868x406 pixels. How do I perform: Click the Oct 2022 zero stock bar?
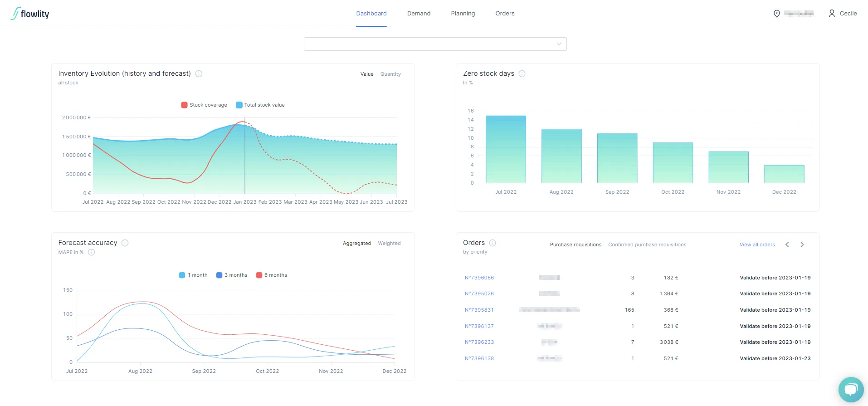673,163
